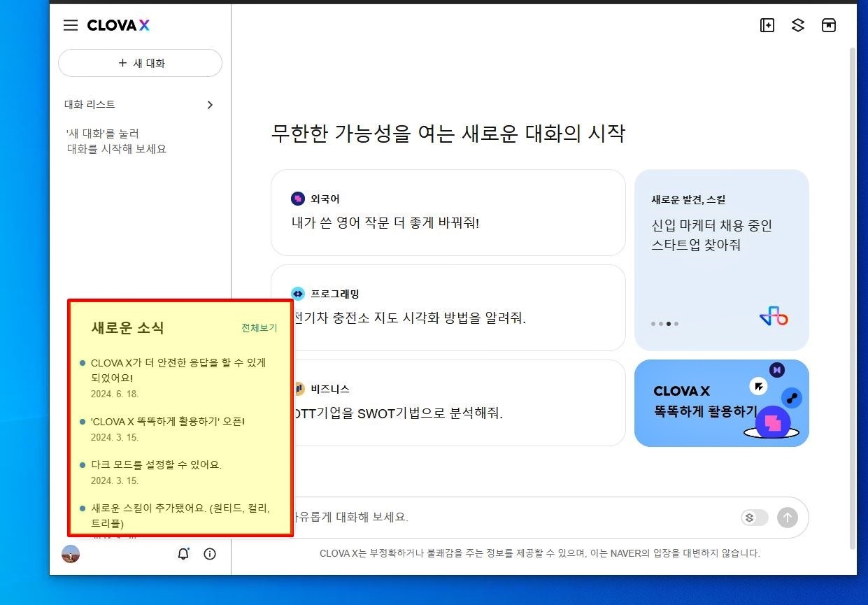Screen dimensions: 868x605
Task: Open the sparkle panel icon in top bar
Action: point(767,25)
